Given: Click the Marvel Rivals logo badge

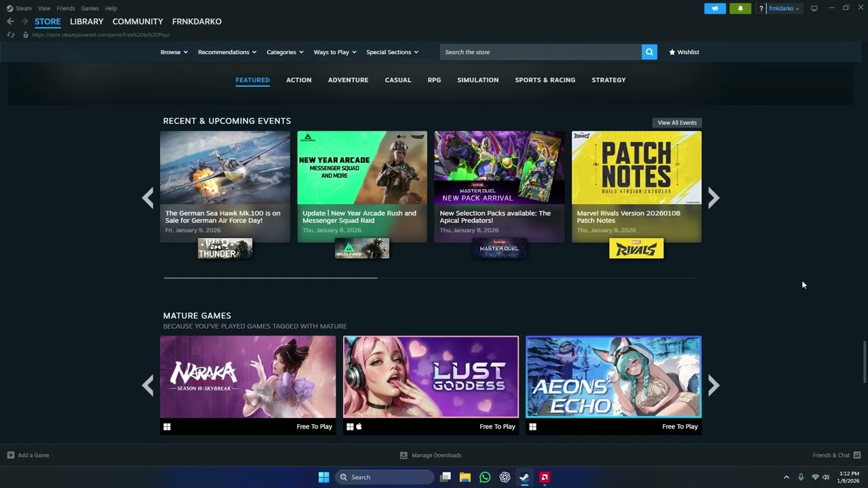Looking at the screenshot, I should (x=636, y=248).
